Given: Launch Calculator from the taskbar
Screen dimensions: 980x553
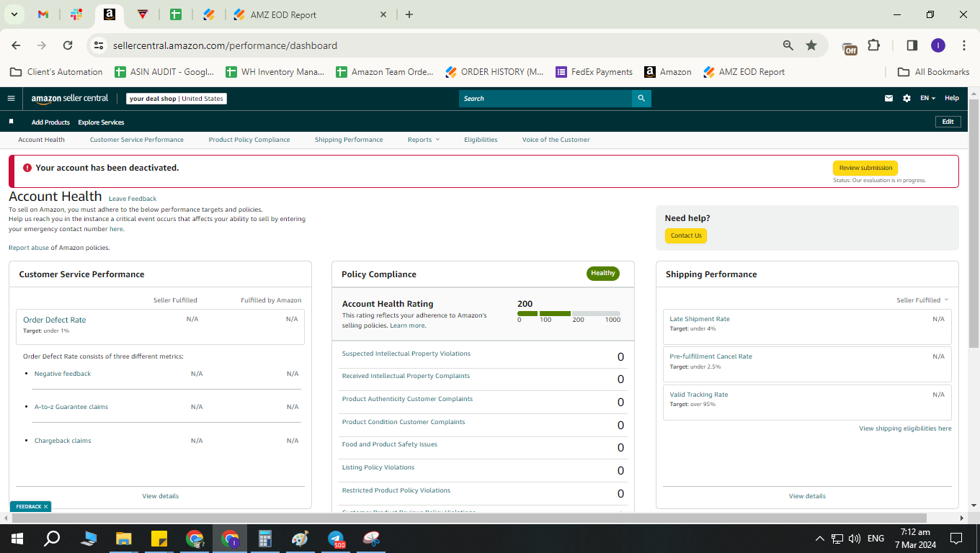Looking at the screenshot, I should (x=265, y=539).
